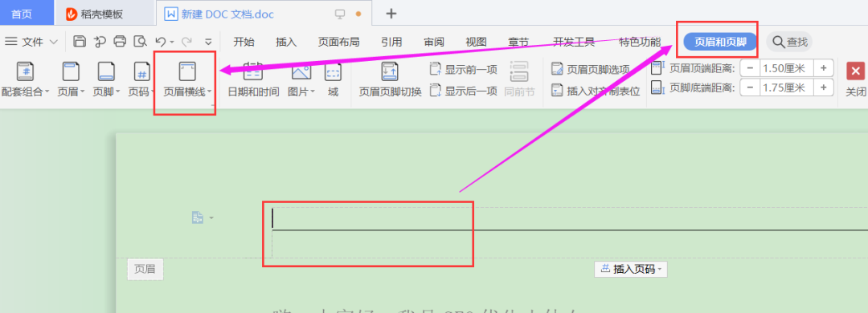Open 页眉页脚选项 options
This screenshot has height=313, width=868.
click(591, 70)
